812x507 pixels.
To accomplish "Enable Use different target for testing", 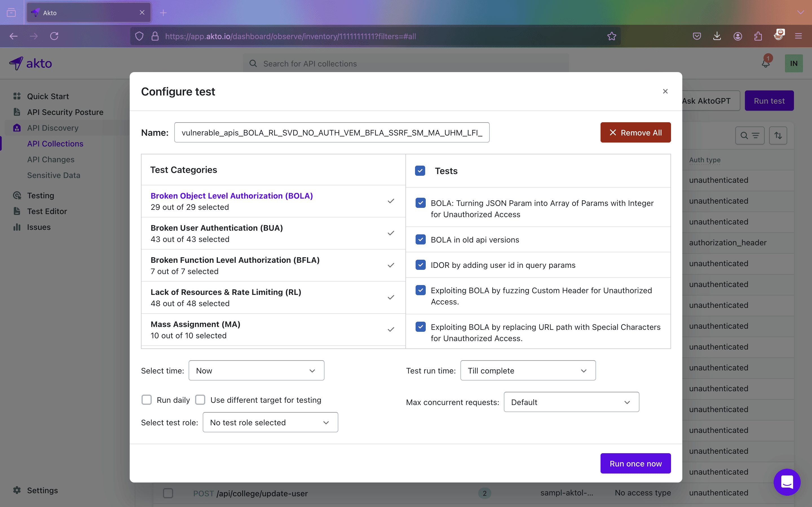I will (201, 399).
